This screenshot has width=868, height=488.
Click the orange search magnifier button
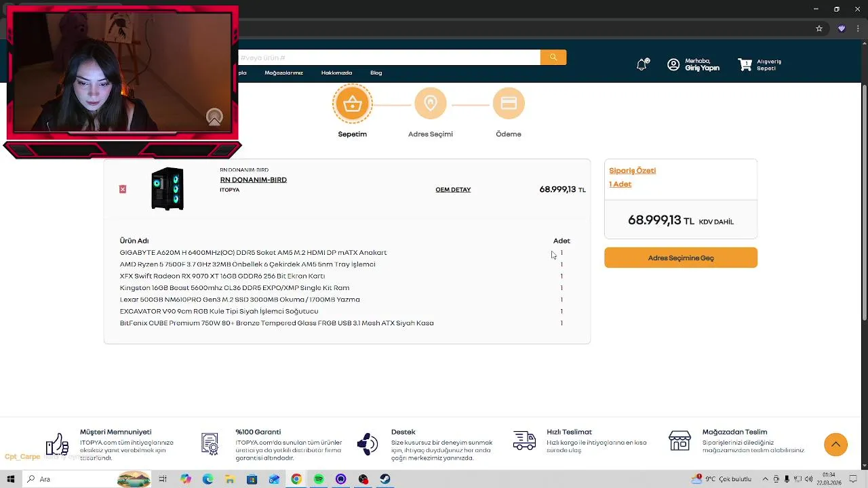point(553,58)
